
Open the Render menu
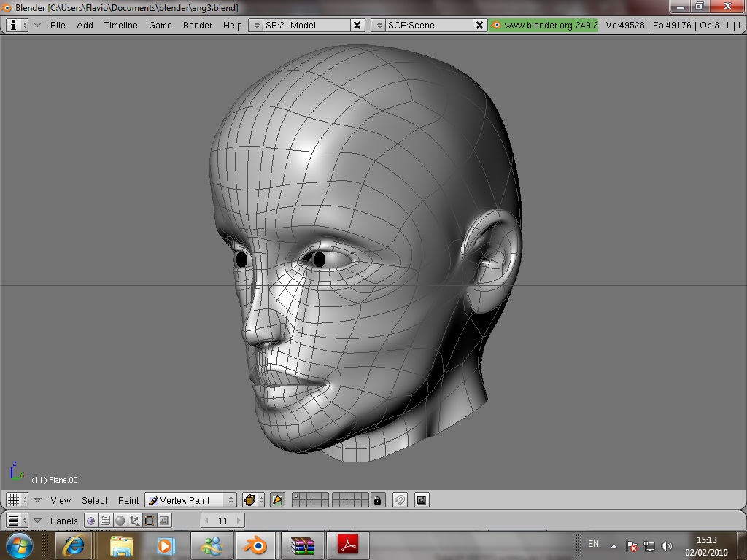pyautogui.click(x=198, y=25)
